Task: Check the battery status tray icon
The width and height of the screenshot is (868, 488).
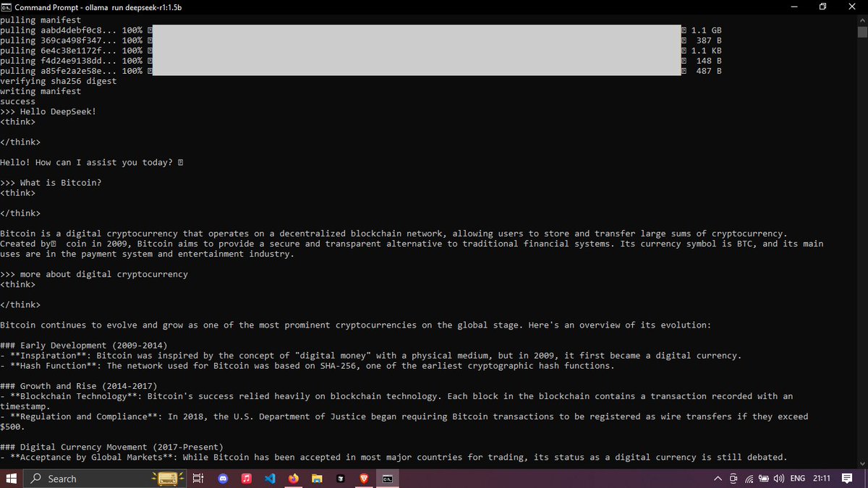Action: click(763, 479)
